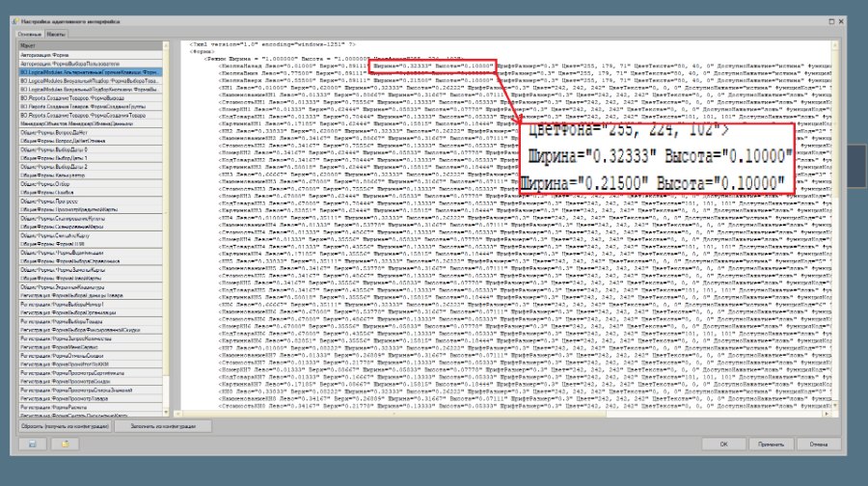Select row Авторизация.Форма
This screenshot has height=486, width=868.
91,55
